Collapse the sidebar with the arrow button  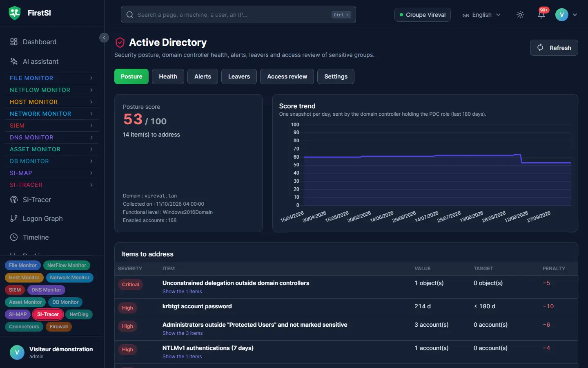click(104, 38)
